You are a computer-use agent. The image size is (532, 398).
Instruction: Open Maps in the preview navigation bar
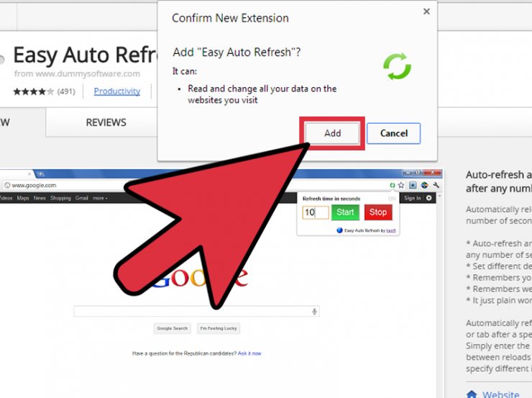(23, 198)
